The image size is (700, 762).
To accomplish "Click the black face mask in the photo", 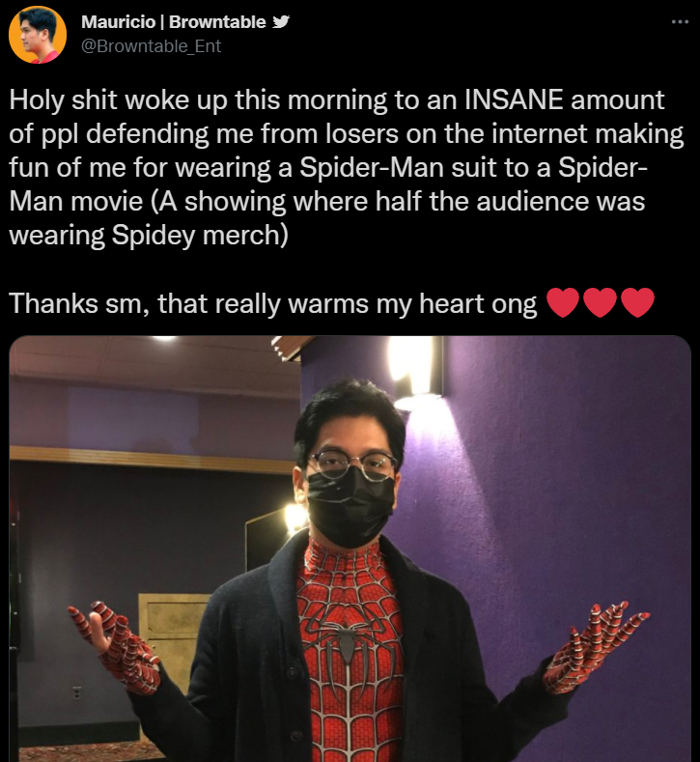I will tap(350, 507).
